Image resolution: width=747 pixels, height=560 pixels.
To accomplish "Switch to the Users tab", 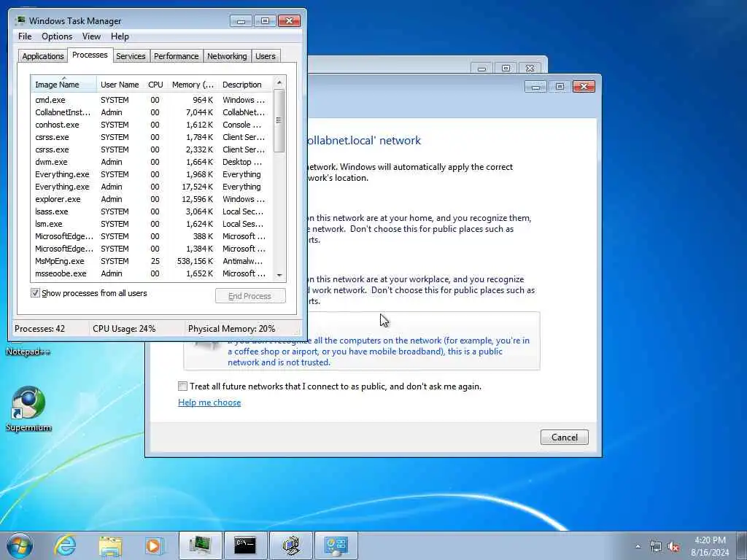I will click(266, 55).
